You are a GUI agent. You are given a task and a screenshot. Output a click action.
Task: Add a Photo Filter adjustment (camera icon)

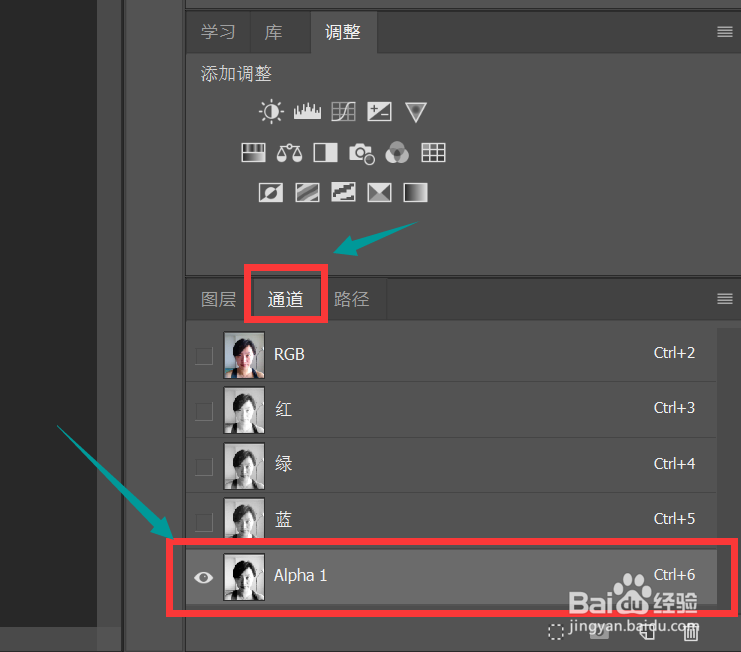coord(362,153)
